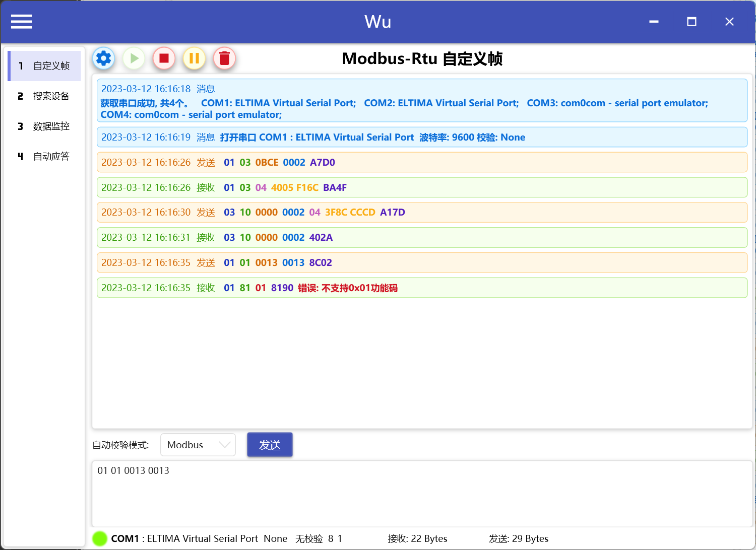The width and height of the screenshot is (756, 550).
Task: Click the green COM1 connection status dot
Action: coord(100,538)
